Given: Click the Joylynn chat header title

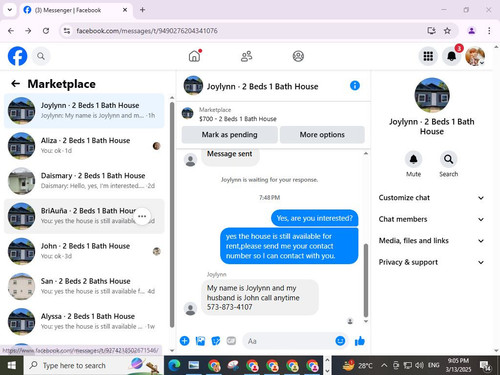Looking at the screenshot, I should (262, 87).
